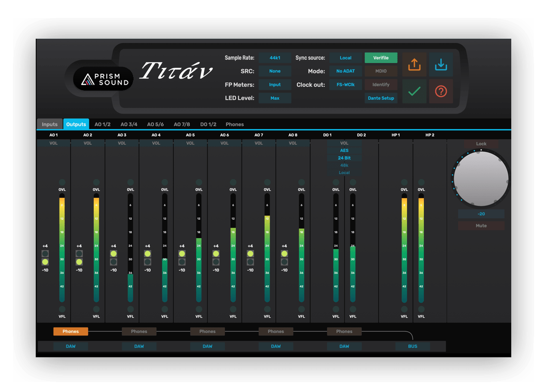Open the Clock out dropdown showing FS-WClk

[x=346, y=84]
